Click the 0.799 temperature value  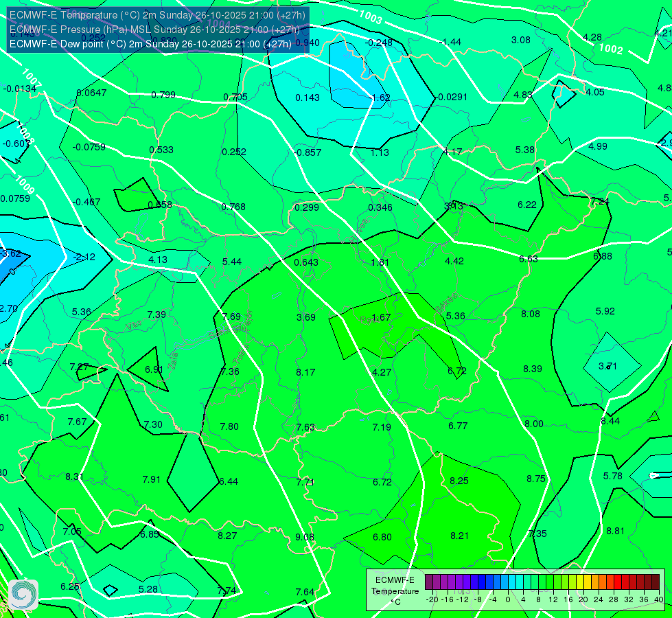163,95
